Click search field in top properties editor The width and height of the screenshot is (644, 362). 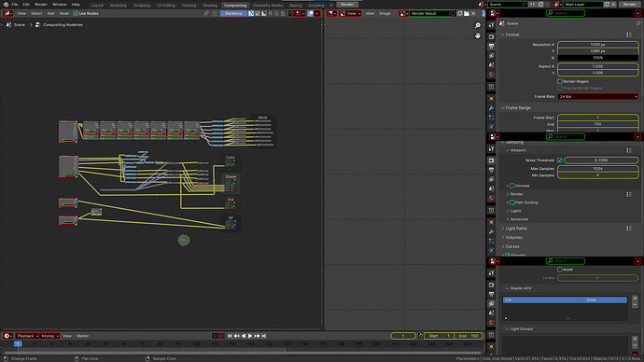click(566, 13)
